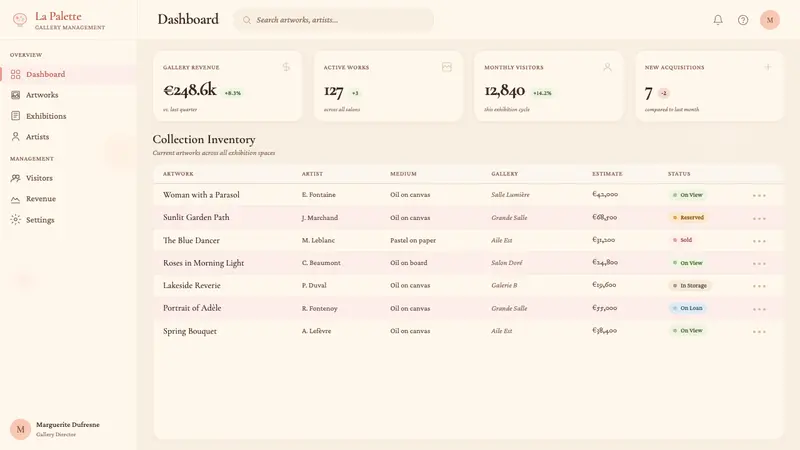This screenshot has height=450, width=800.
Task: Click the Dashboard grid icon in sidebar
Action: point(16,74)
